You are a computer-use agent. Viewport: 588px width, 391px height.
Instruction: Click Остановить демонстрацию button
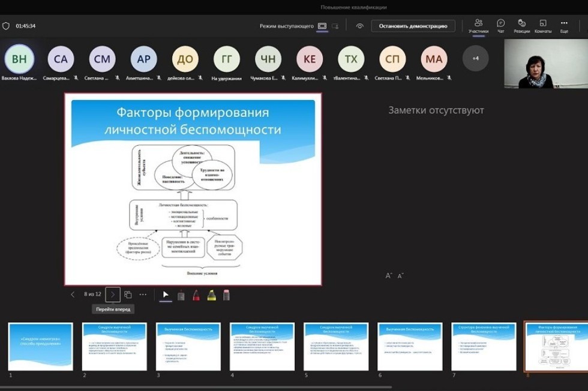(413, 26)
